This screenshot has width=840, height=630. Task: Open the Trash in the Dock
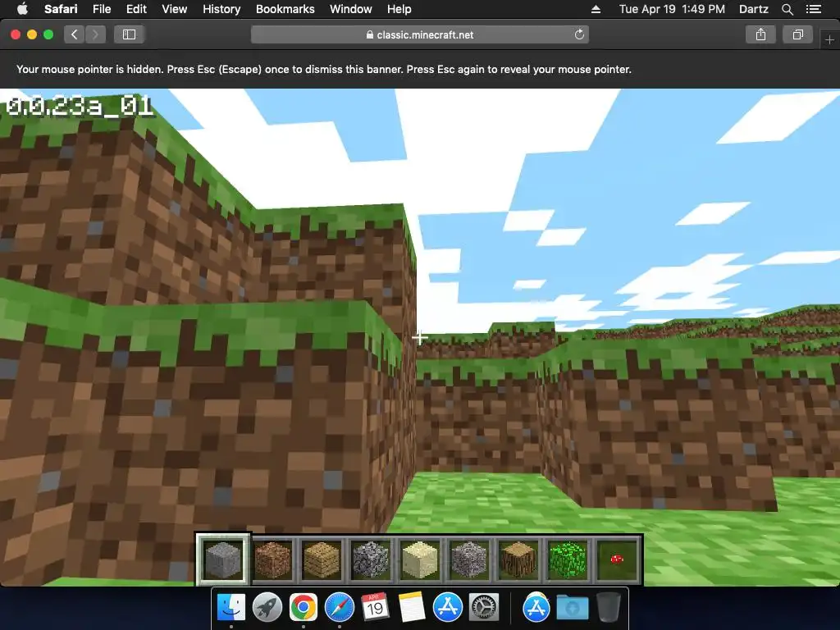608,608
